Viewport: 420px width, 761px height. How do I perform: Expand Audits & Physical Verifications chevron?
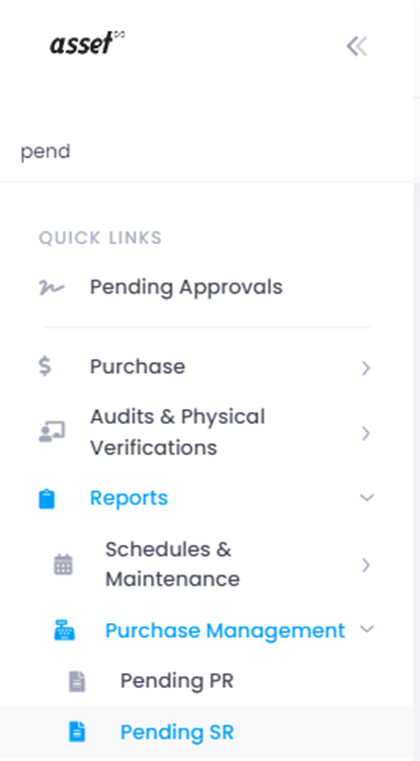tap(366, 433)
